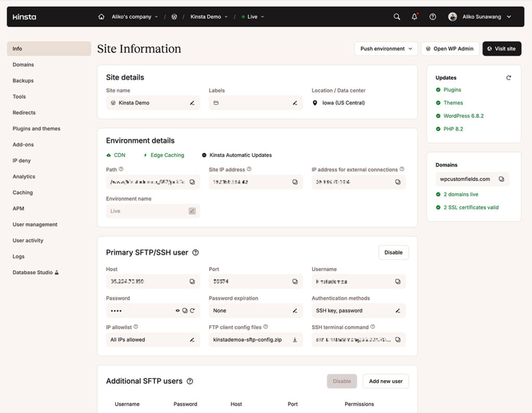Screen dimensions: 532x413
Task: Copy the SSH terminal command
Action: pos(397,340)
